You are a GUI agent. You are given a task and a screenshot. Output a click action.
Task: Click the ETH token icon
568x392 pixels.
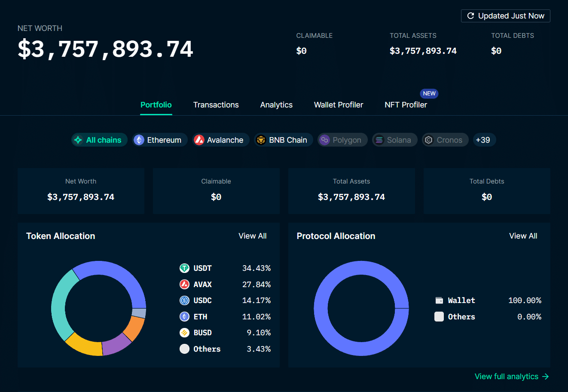[x=184, y=317]
